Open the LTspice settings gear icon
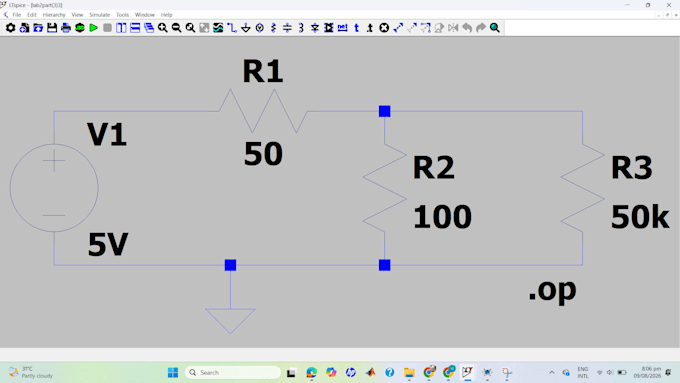This screenshot has width=680, height=383. (x=10, y=28)
